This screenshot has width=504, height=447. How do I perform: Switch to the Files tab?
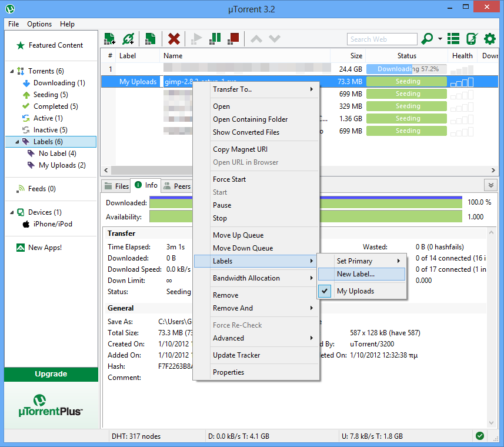[x=116, y=186]
